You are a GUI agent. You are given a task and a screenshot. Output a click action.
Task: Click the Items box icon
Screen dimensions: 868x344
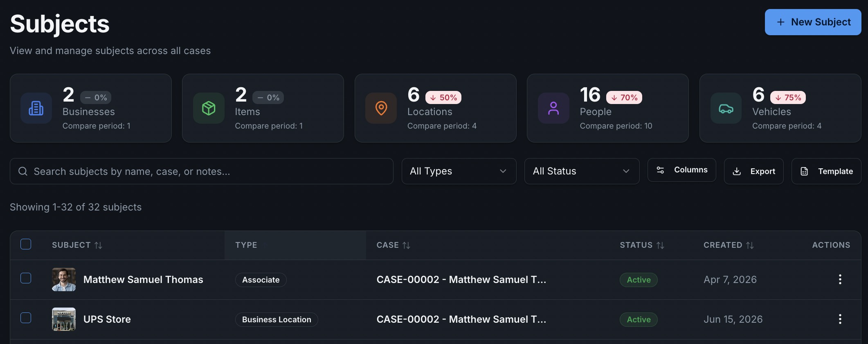click(209, 108)
